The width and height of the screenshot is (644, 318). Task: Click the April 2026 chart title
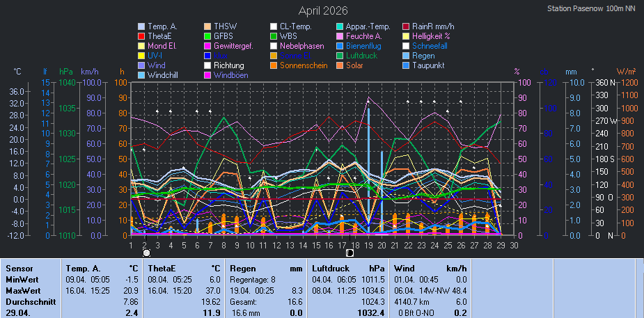[x=323, y=10]
